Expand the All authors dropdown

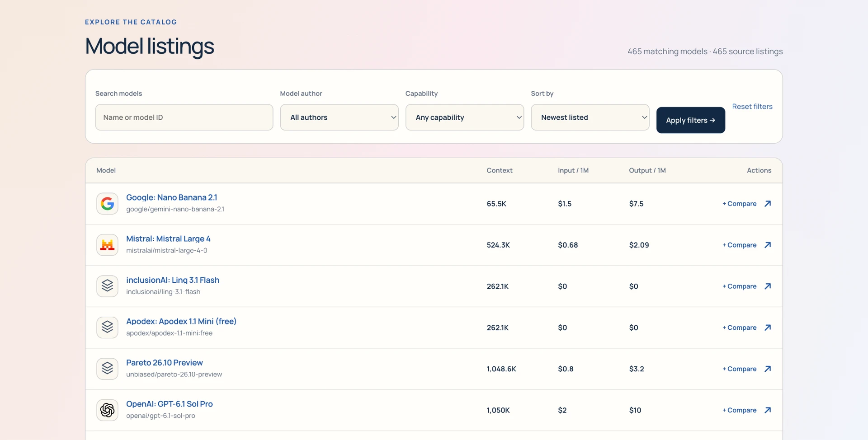339,117
